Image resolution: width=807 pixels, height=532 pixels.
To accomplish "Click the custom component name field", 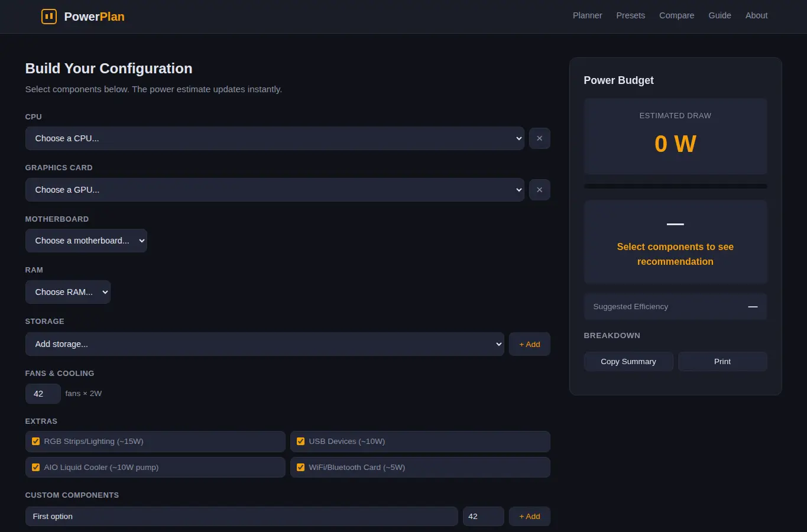I will (241, 516).
